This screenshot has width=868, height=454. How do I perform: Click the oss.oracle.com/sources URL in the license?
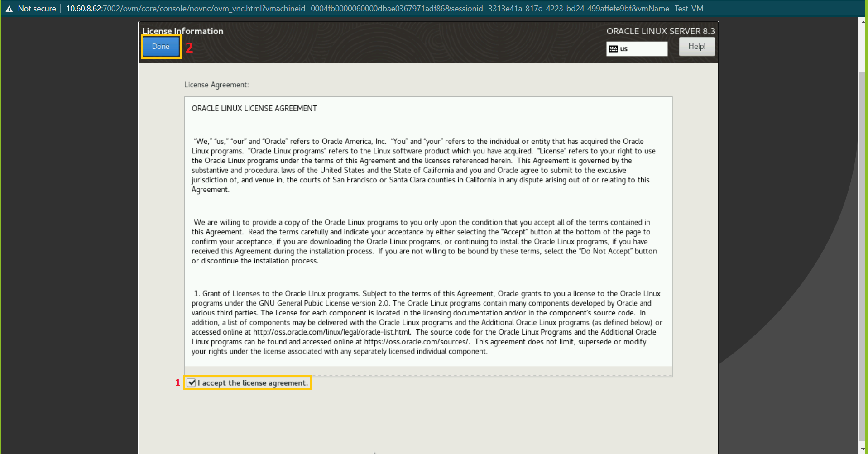[417, 342]
